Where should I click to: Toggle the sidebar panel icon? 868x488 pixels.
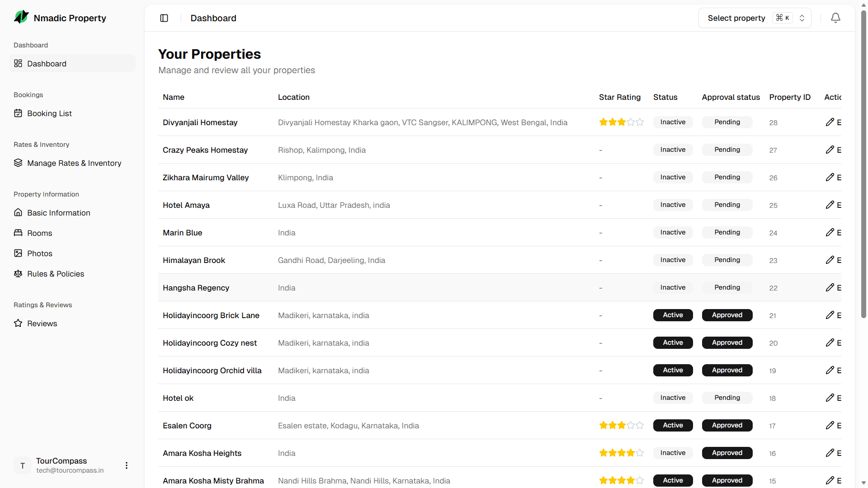pos(164,18)
